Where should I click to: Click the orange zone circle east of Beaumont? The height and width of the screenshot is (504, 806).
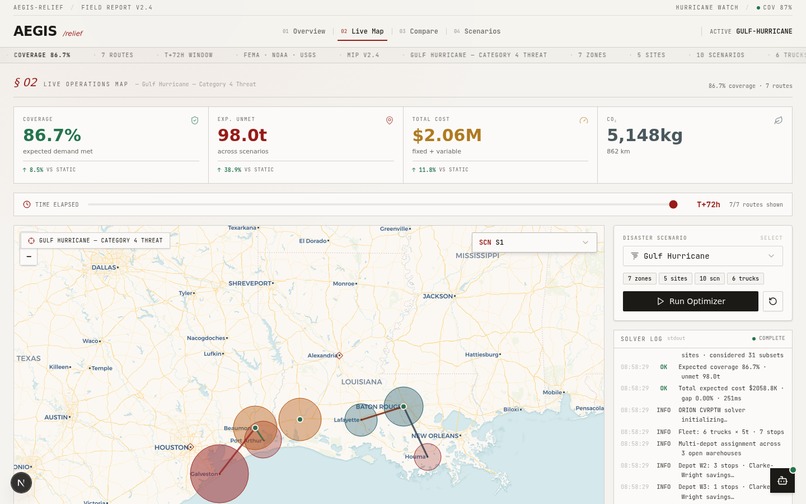point(300,419)
